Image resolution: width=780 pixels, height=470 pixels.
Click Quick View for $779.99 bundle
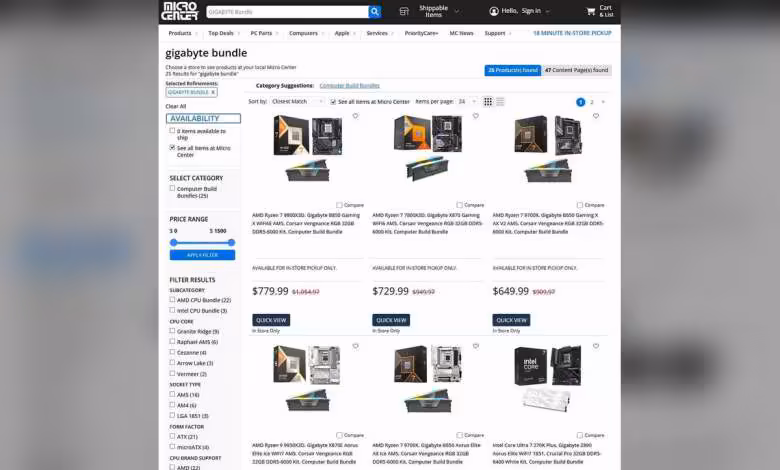271,320
